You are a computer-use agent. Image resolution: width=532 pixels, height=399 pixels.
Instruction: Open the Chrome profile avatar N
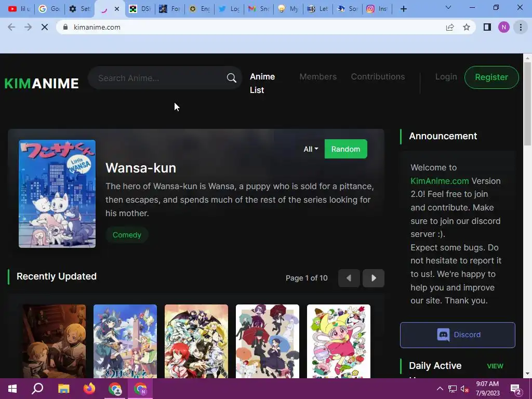[504, 27]
